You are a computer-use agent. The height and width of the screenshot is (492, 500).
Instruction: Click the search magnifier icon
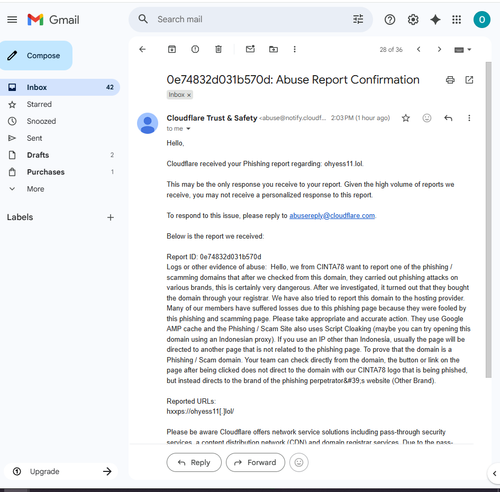click(x=143, y=19)
